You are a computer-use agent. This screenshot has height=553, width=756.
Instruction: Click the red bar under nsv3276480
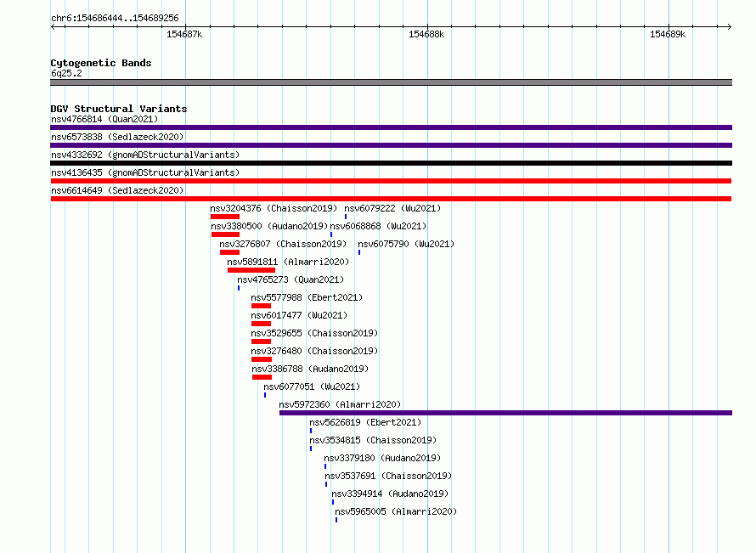(262, 359)
